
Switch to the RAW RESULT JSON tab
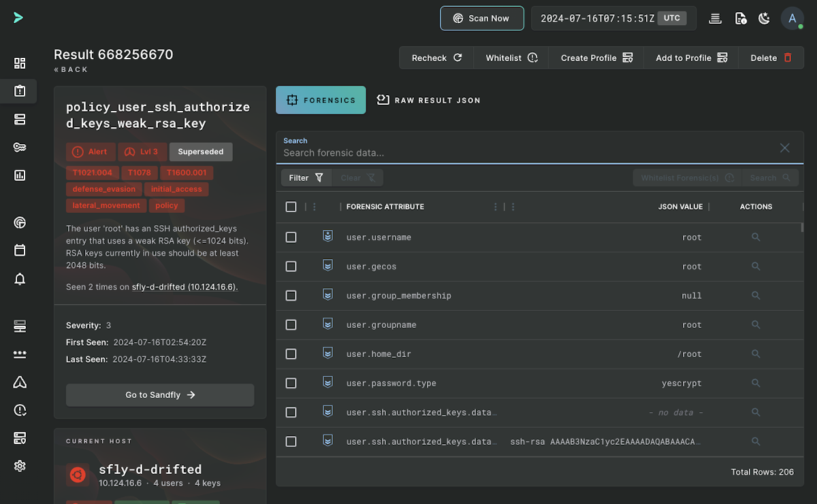coord(429,100)
